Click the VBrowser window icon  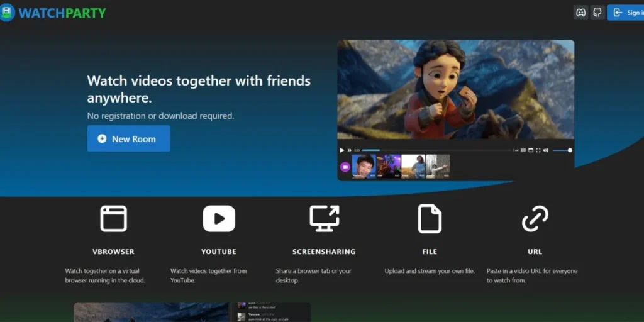113,218
